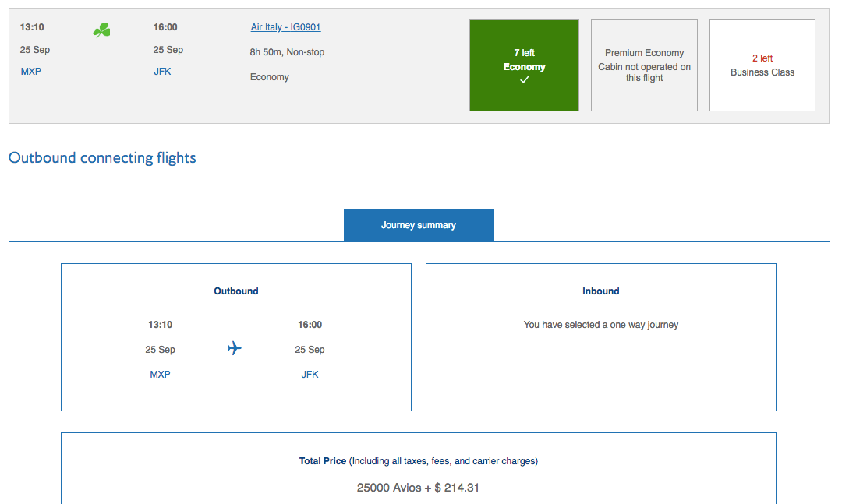Click the Outbound connecting flights heading
Screen dimensions: 842x504
102,158
